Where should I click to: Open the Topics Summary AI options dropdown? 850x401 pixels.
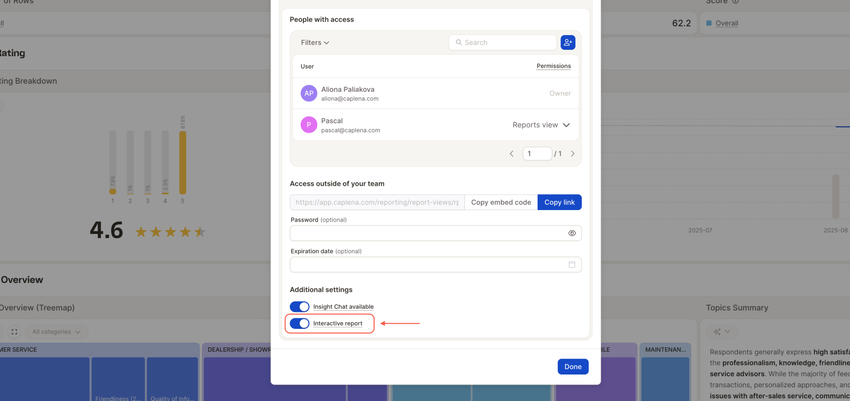coord(721,332)
